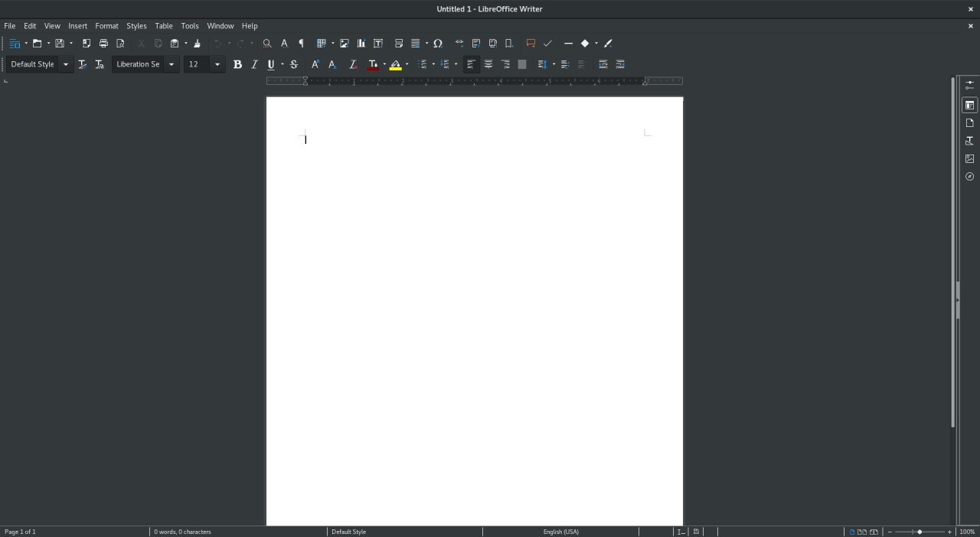Click English (USA) language in status bar

[x=561, y=532]
